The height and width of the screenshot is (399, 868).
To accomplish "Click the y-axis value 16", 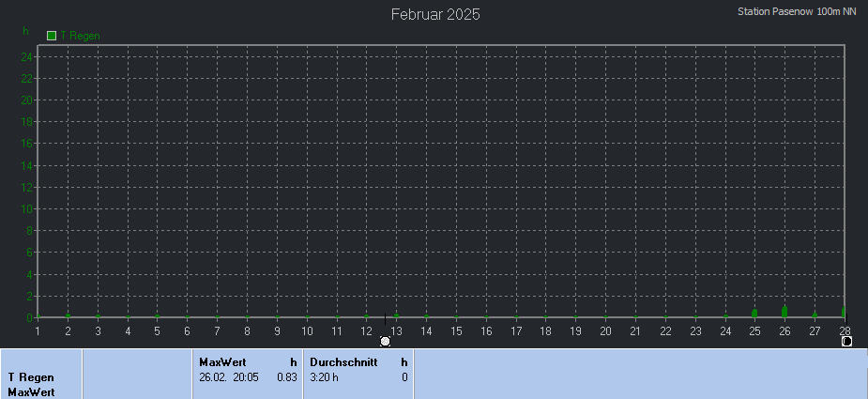I will tap(27, 144).
